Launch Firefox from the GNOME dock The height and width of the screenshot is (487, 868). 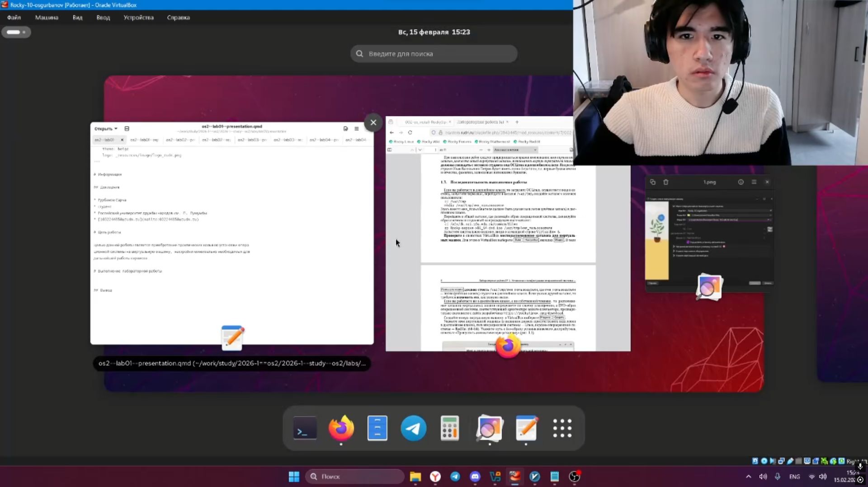341,428
